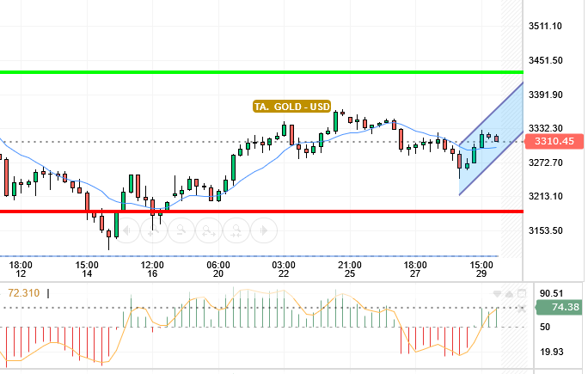This screenshot has height=374, width=588.
Task: Click the 3153.50 price axis label
Action: (x=546, y=230)
